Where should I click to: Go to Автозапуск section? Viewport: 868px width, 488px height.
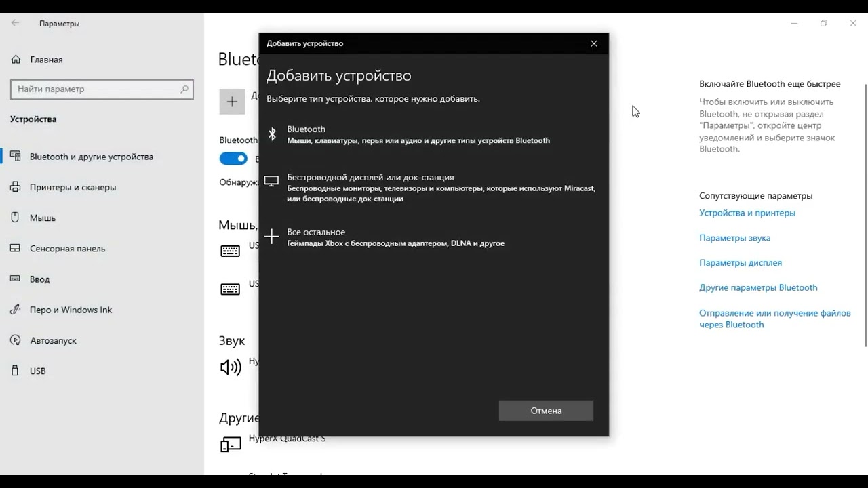(53, 340)
